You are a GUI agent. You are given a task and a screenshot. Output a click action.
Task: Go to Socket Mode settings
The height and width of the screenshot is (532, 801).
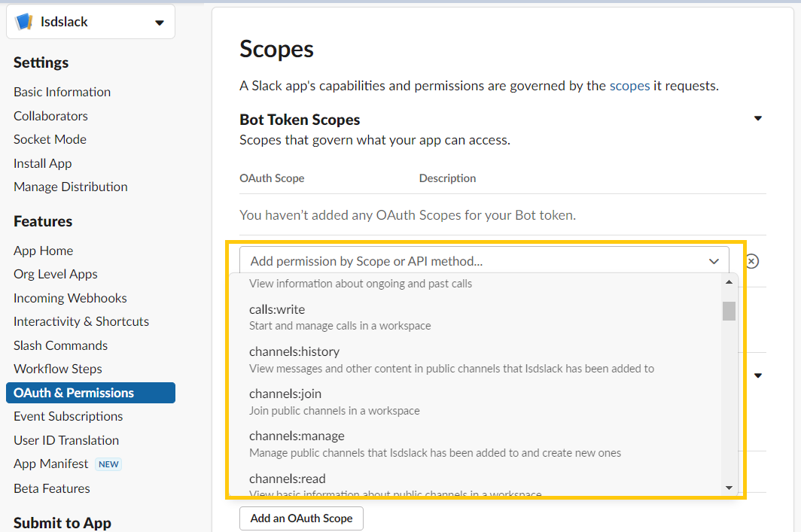(x=50, y=139)
